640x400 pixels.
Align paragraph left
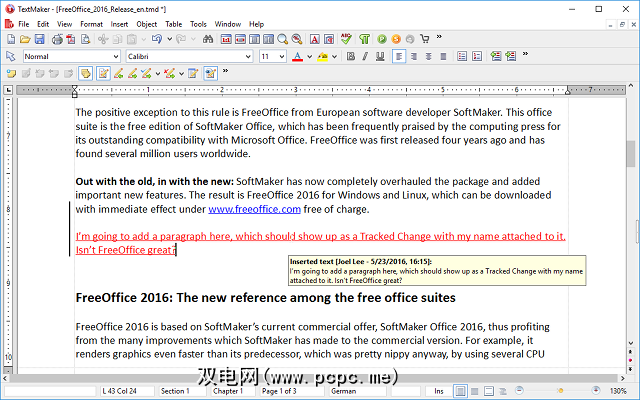click(399, 56)
